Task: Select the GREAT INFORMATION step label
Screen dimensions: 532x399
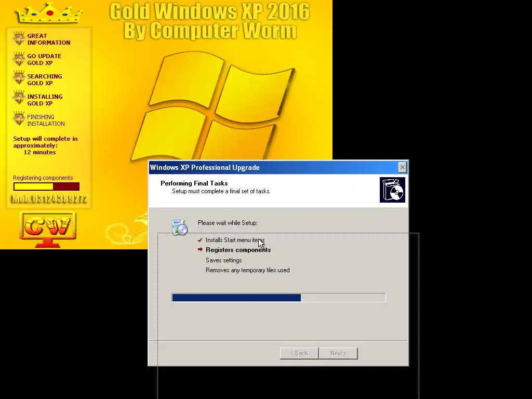Action: click(x=49, y=39)
